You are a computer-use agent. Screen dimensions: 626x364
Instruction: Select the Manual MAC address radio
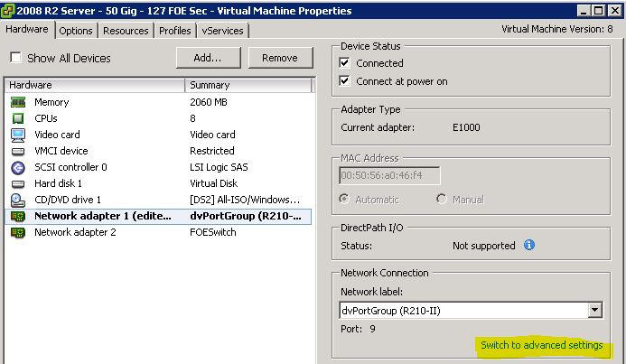tap(441, 199)
